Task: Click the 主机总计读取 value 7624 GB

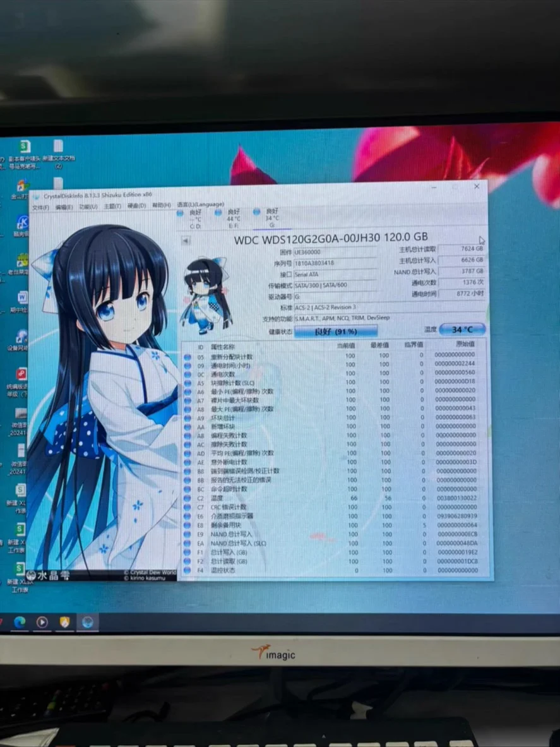Action: coord(462,249)
